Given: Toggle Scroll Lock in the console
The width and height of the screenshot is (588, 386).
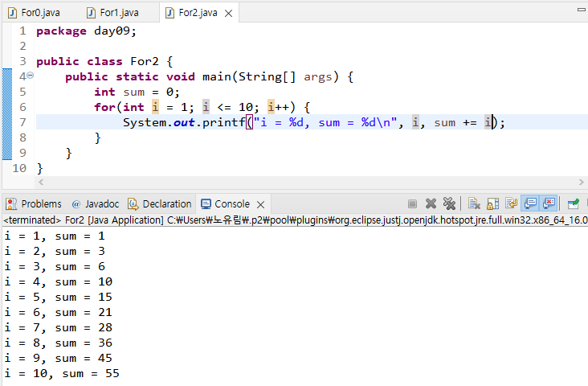Looking at the screenshot, I should 492,204.
